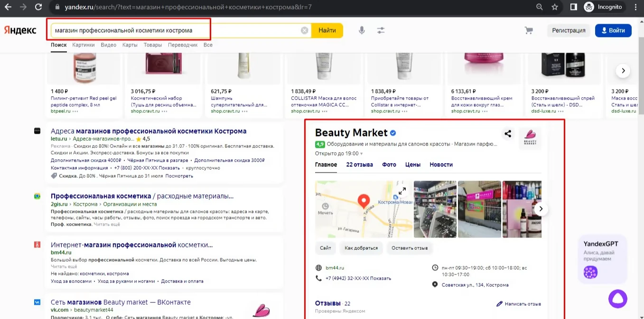Switch to the Товары tab
The height and width of the screenshot is (319, 644).
153,45
